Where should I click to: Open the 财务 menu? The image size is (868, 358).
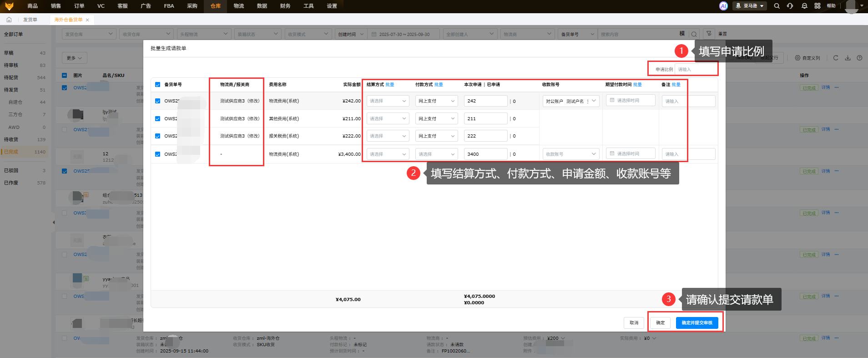click(285, 6)
